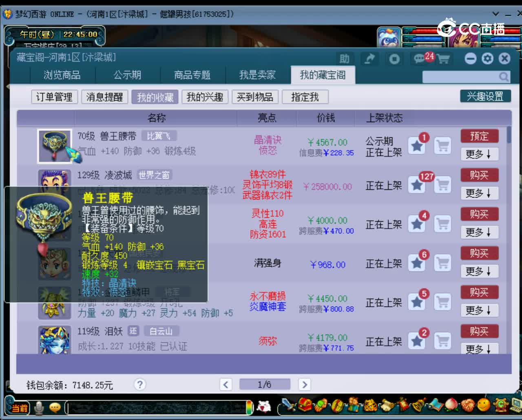Toggle favorite star on ¥4450.00 row
The width and height of the screenshot is (522, 420).
[x=417, y=302]
